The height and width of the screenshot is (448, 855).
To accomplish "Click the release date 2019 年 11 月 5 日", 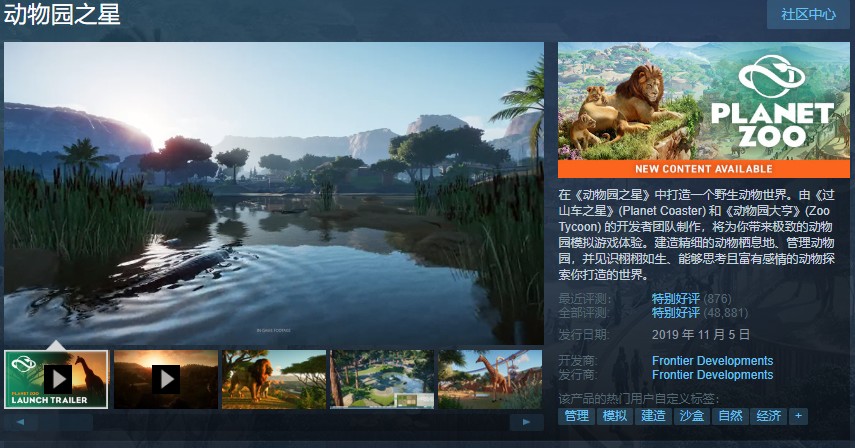I will [x=701, y=335].
